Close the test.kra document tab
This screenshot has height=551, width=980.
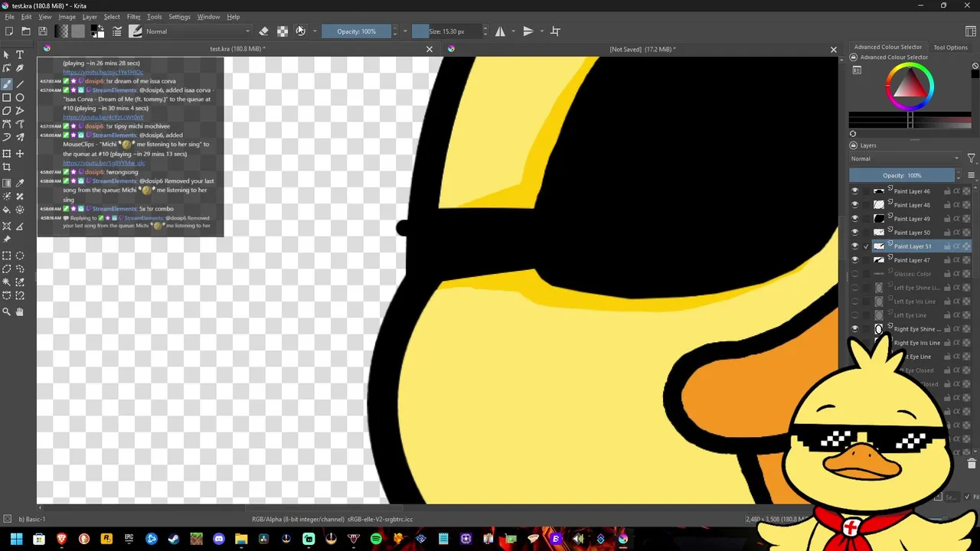coord(430,49)
